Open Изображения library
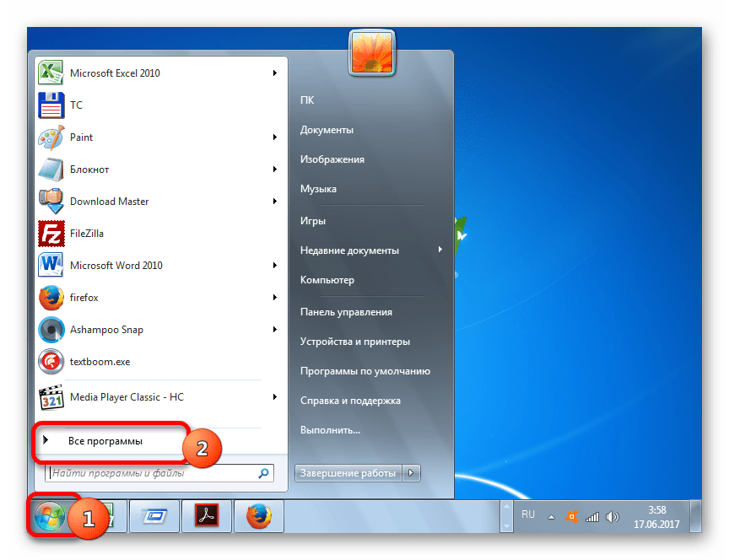The image size is (729, 560). coord(332,159)
